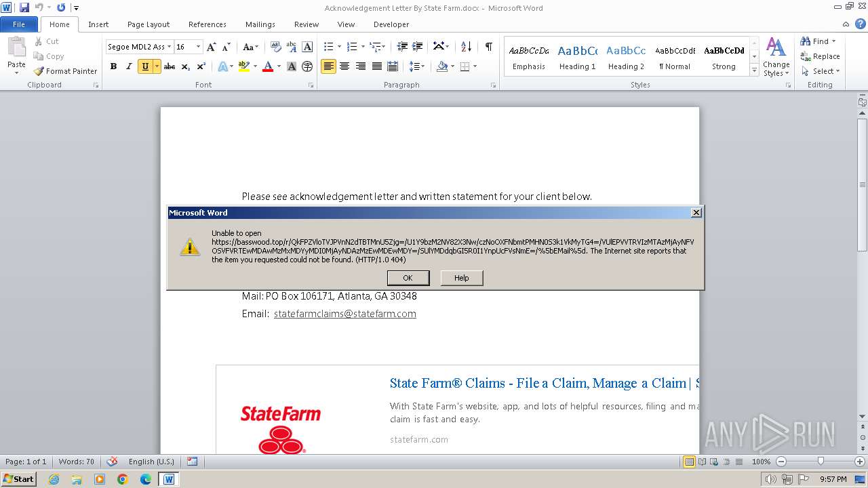Click the Words: 70 count in status bar
The width and height of the screenshot is (868, 488).
[x=77, y=462]
